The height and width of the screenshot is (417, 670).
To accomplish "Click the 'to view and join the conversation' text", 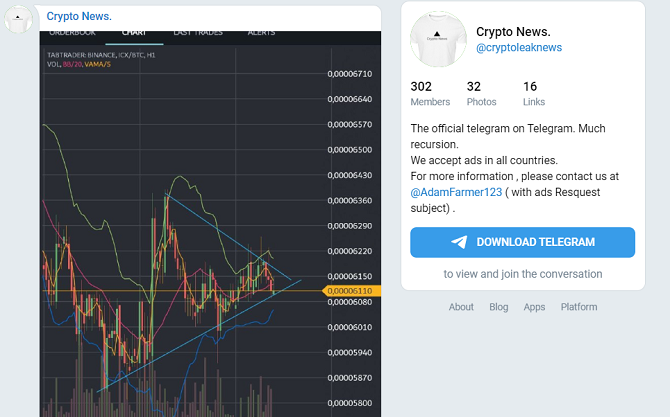I will tap(523, 274).
